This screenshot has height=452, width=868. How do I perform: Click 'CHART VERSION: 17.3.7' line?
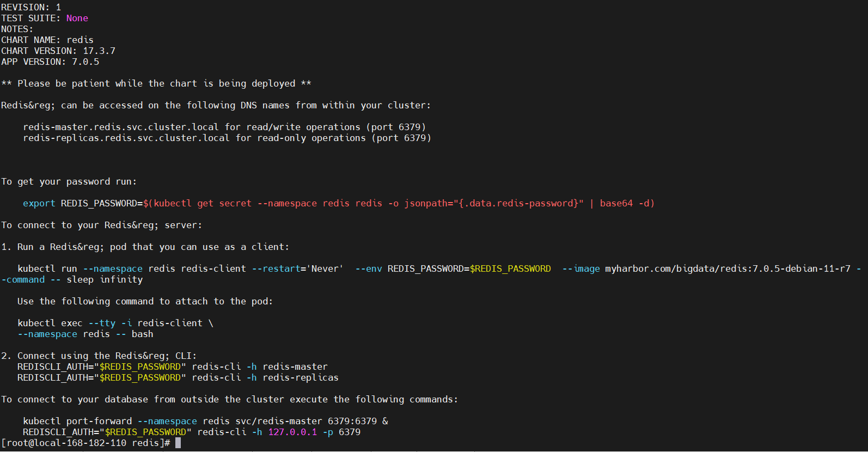(58, 51)
